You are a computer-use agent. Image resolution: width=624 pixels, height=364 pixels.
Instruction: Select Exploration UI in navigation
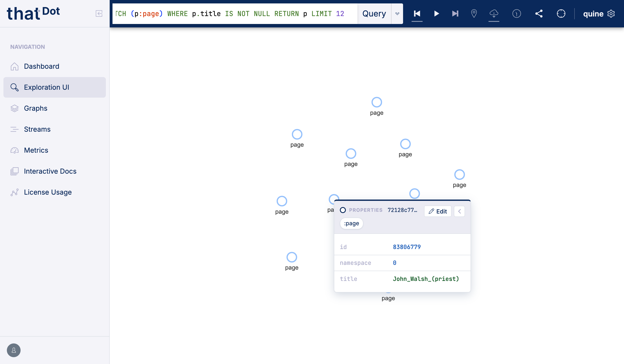pos(54,87)
